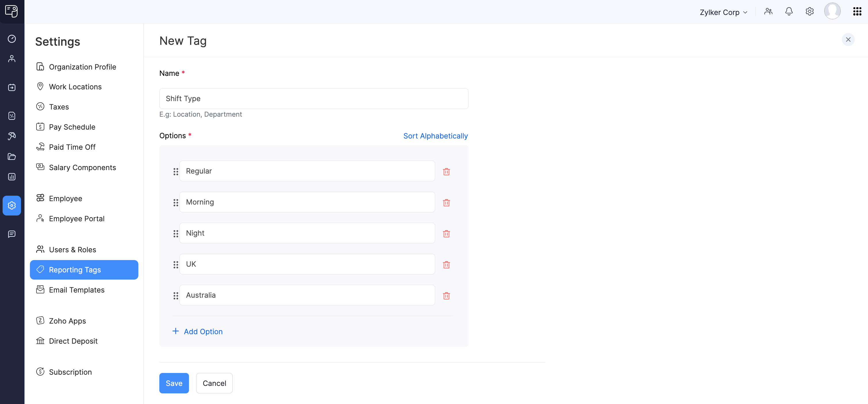This screenshot has width=868, height=404.
Task: Close the New Tag panel
Action: click(x=848, y=39)
